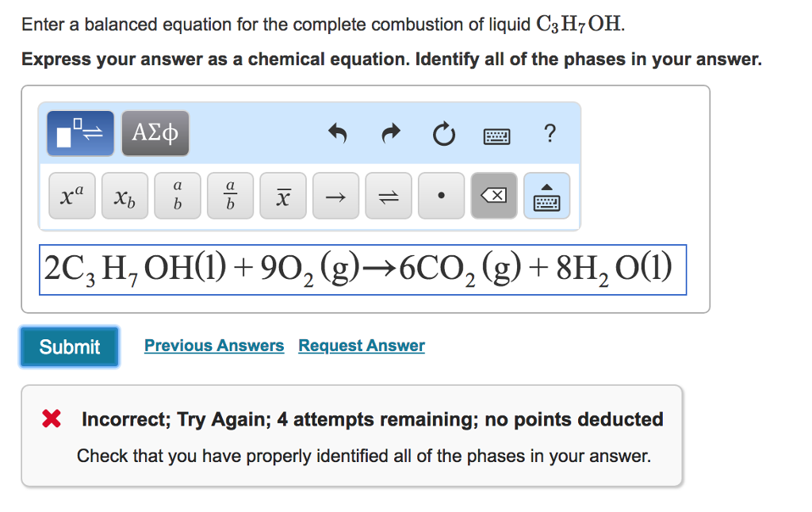Insert fraction with bar template
Viewport: 812px width, 512px height.
(230, 195)
